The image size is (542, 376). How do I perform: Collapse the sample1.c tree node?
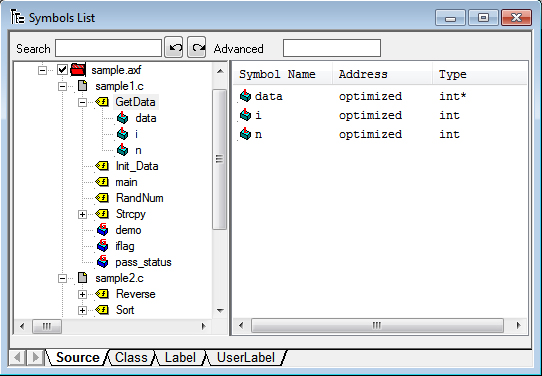click(x=62, y=86)
